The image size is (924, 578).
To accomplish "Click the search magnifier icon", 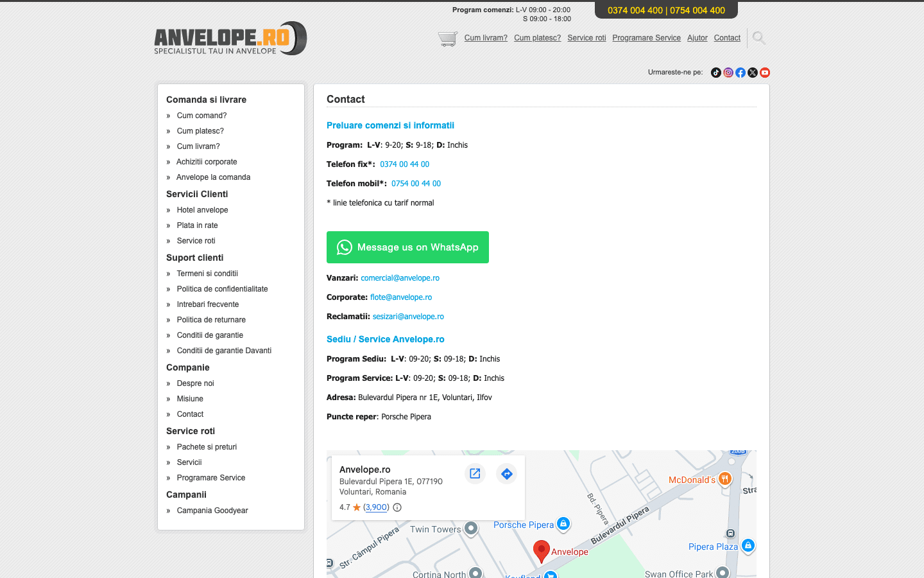I will [759, 39].
